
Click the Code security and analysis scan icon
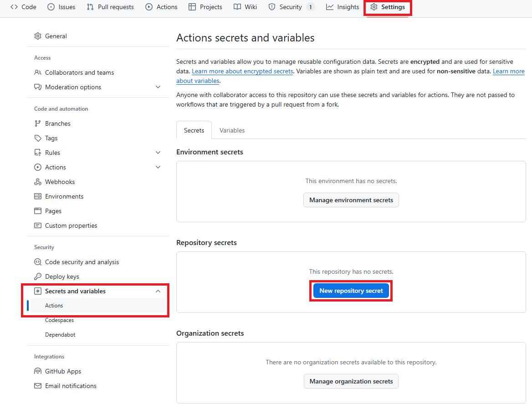pyautogui.click(x=38, y=262)
